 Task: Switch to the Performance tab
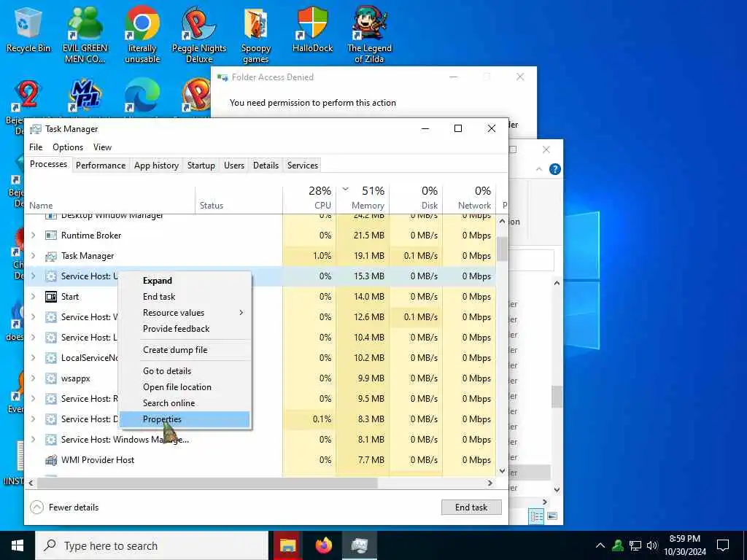click(x=101, y=166)
